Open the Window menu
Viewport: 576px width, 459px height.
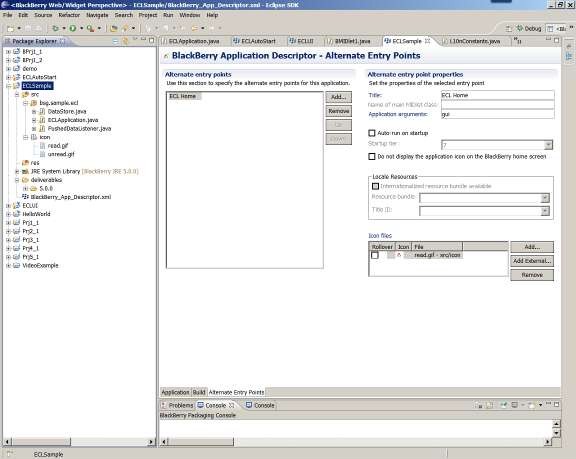point(190,15)
